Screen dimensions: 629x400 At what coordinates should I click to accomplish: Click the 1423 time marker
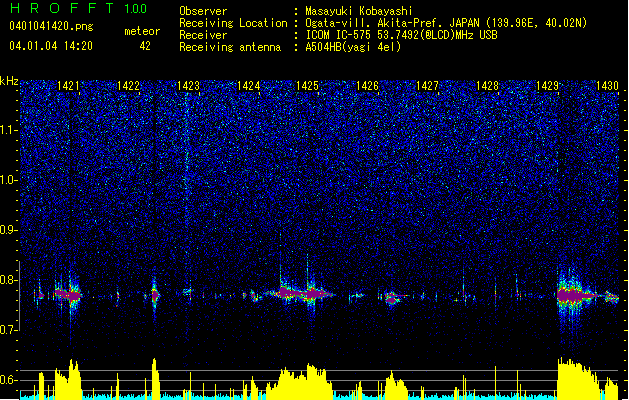coord(188,86)
